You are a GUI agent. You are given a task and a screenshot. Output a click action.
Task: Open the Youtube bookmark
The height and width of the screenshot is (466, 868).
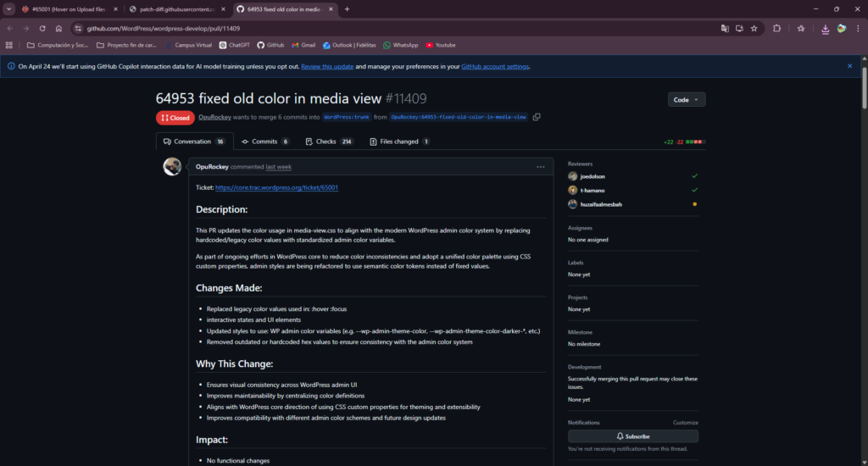click(441, 46)
